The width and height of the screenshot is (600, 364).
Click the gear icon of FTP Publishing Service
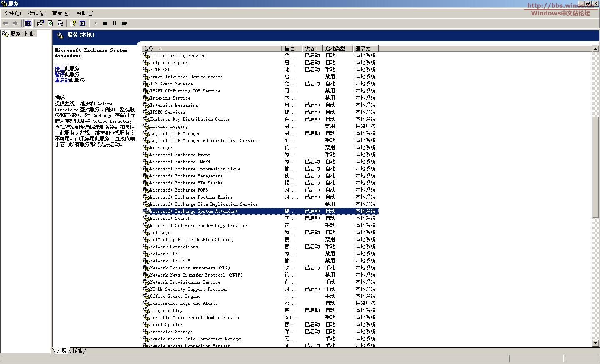pyautogui.click(x=146, y=55)
